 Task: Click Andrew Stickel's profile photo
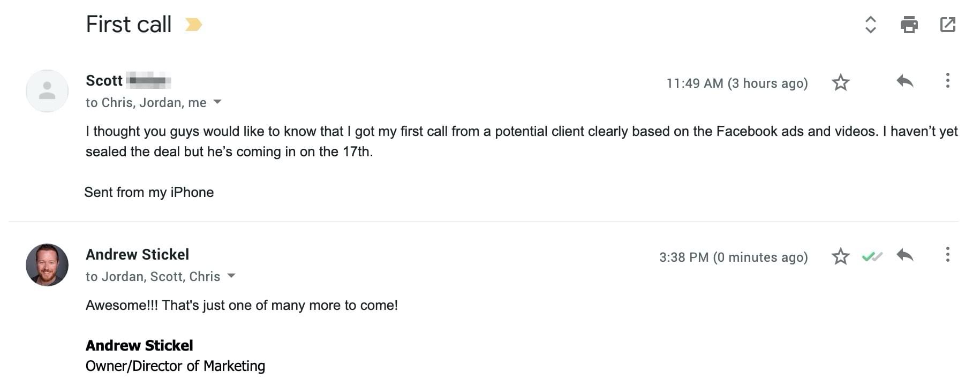point(47,265)
